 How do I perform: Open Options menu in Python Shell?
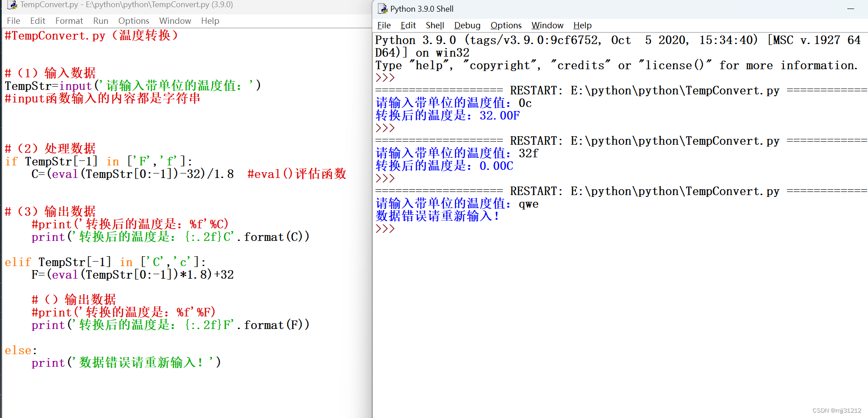[x=506, y=26]
